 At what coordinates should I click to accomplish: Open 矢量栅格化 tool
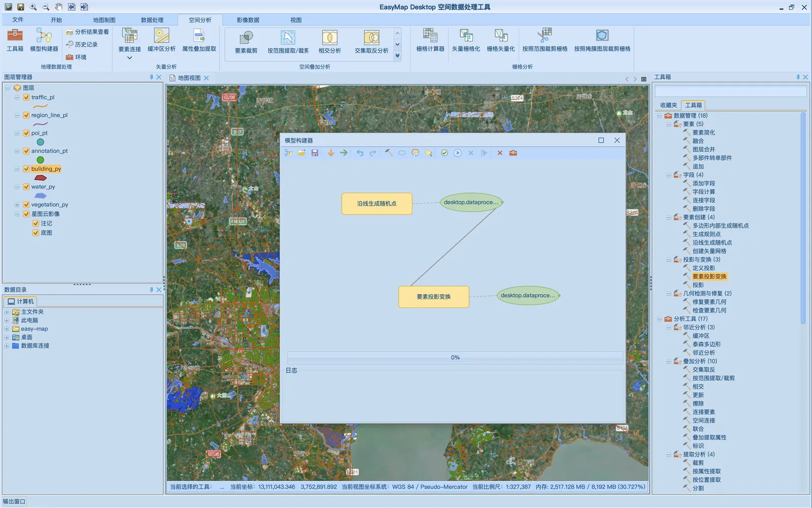pyautogui.click(x=466, y=40)
